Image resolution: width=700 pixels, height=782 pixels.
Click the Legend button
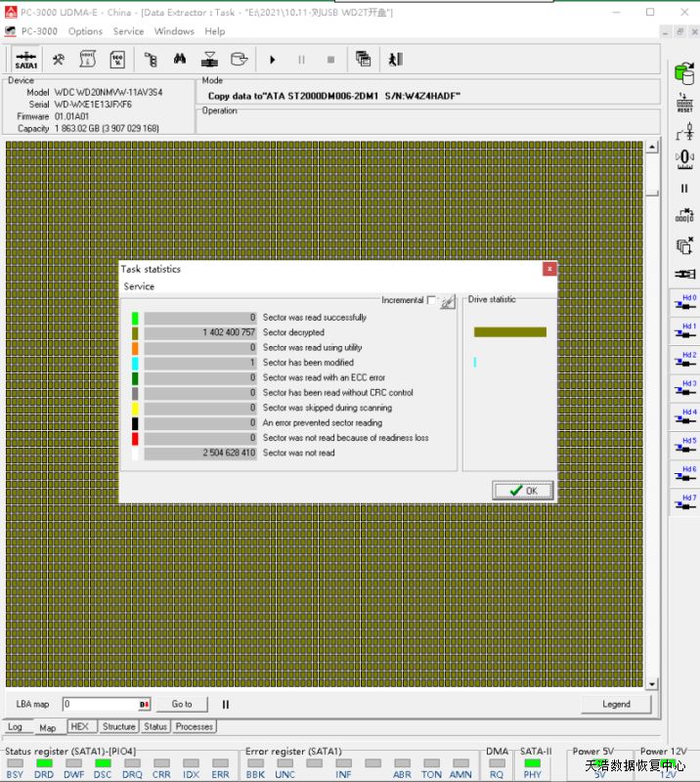tap(616, 704)
